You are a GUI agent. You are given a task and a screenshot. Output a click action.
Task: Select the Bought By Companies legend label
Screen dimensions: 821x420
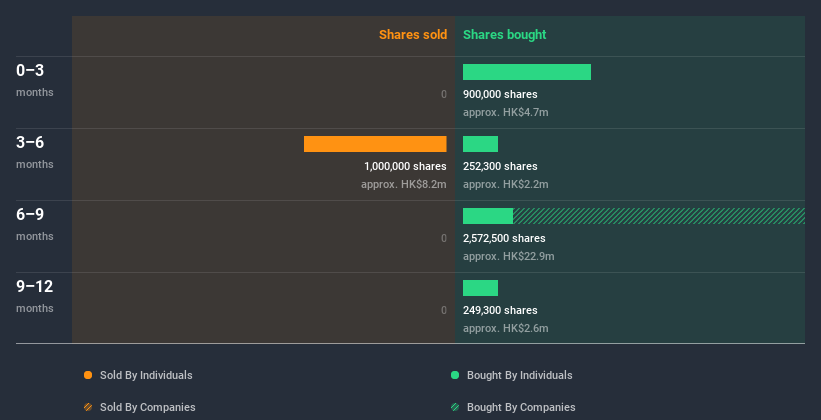(x=521, y=407)
